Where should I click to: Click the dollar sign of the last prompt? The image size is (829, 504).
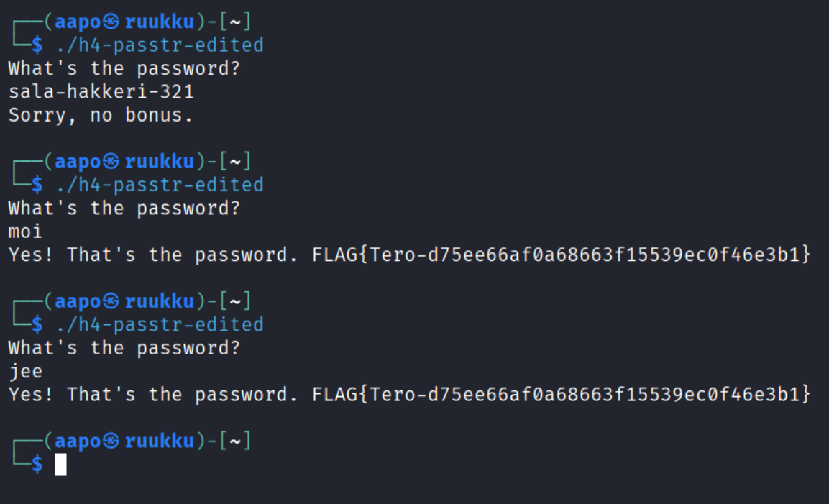37,464
